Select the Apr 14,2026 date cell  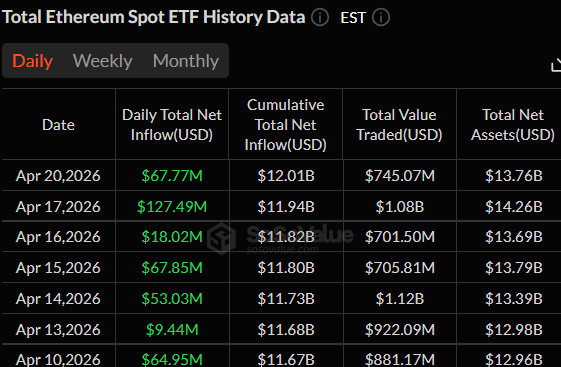[58, 298]
